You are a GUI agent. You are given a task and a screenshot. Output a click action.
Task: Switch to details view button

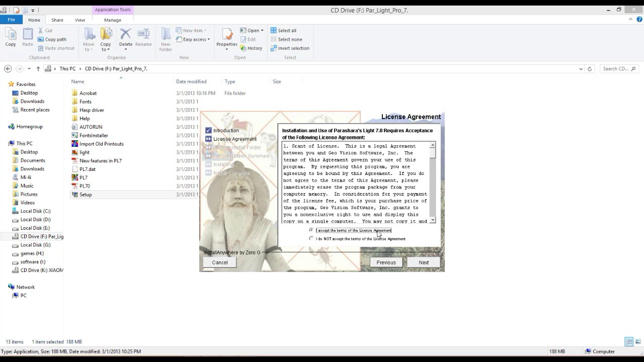(x=629, y=342)
